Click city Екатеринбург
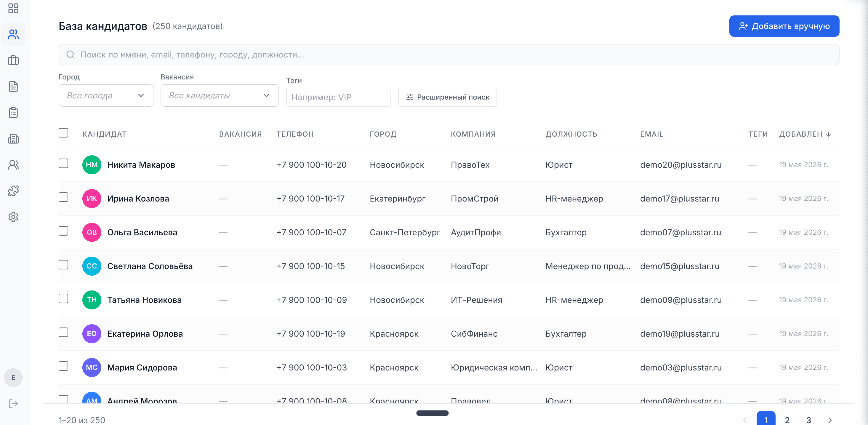Image resolution: width=868 pixels, height=425 pixels. click(398, 199)
